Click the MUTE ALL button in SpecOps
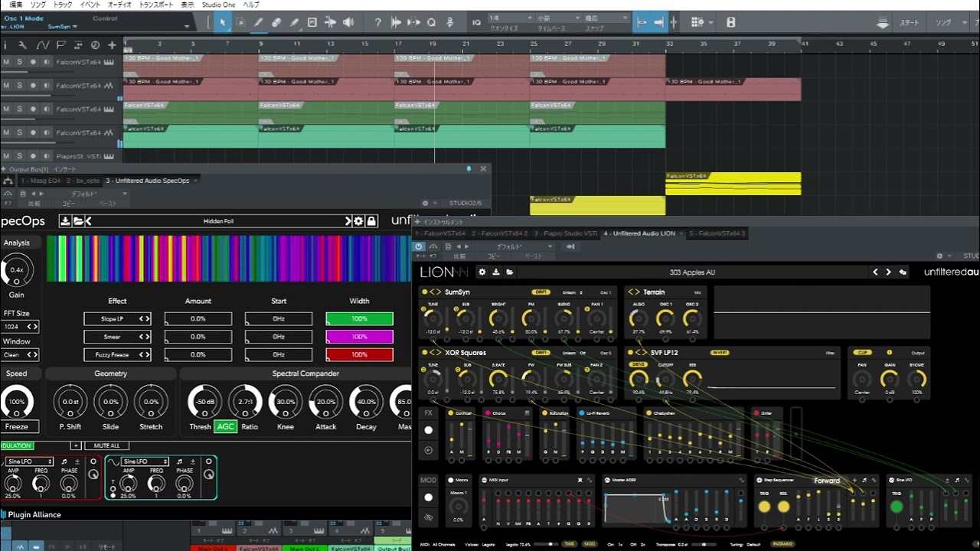980x551 pixels. [106, 445]
